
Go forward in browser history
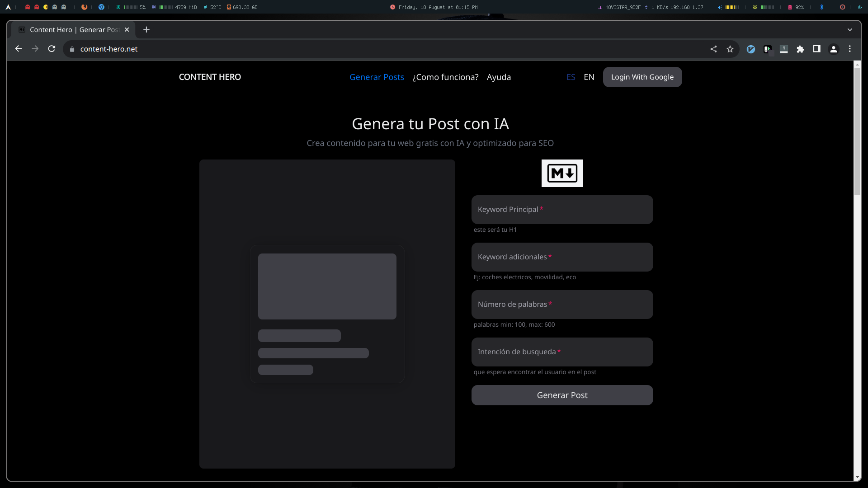pos(35,49)
